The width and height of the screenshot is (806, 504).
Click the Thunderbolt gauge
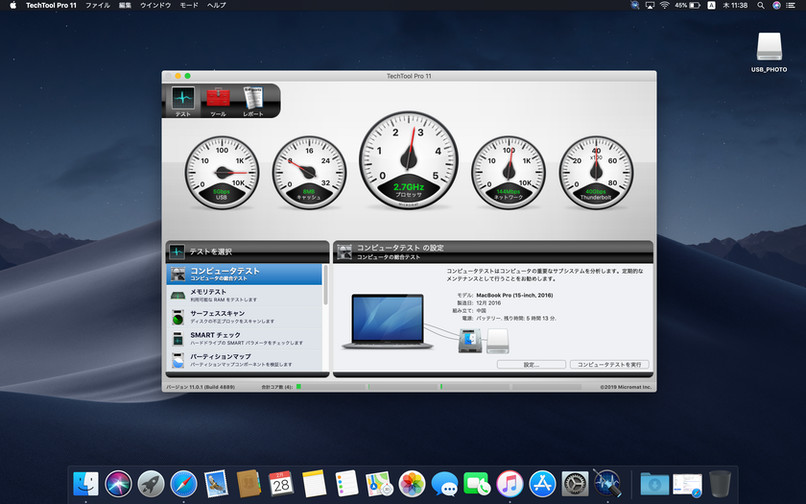[596, 172]
